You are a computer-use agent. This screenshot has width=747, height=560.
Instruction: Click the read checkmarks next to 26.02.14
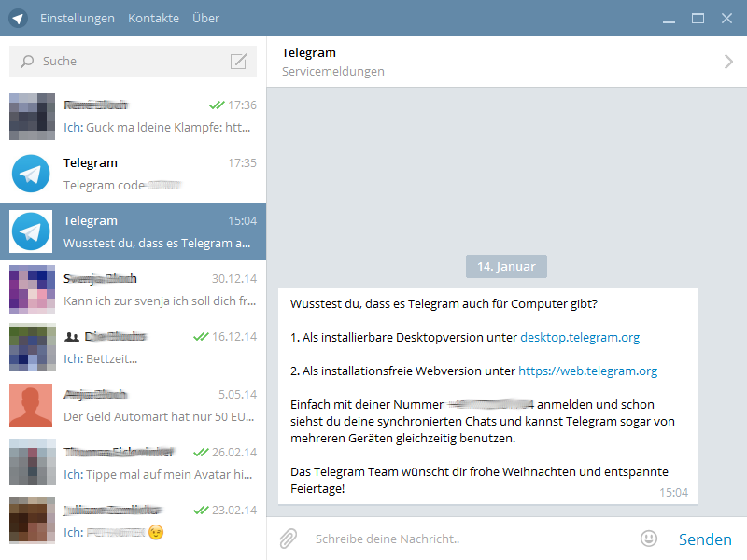(x=201, y=453)
